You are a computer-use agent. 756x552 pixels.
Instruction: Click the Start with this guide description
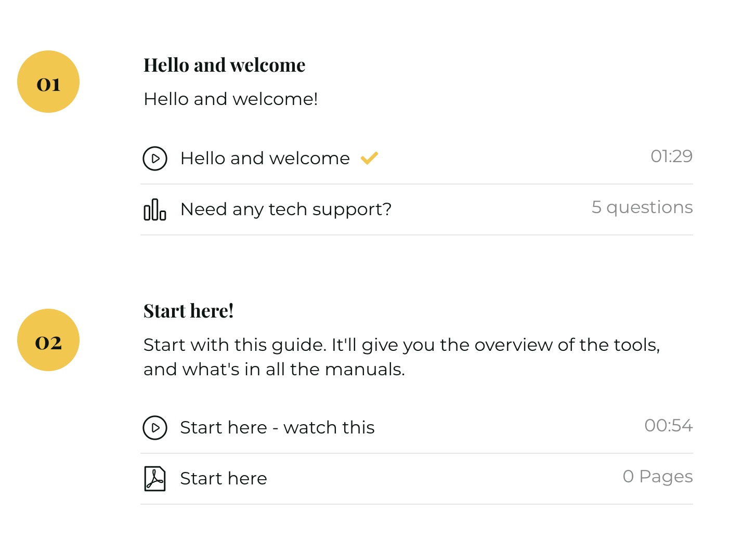pyautogui.click(x=401, y=345)
